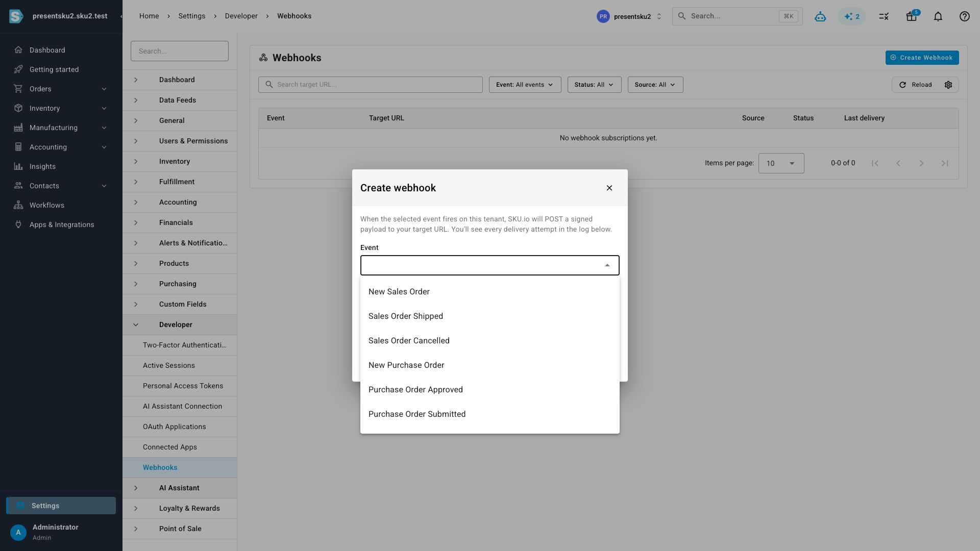
Task: Click the global Search box in header
Action: point(737,16)
